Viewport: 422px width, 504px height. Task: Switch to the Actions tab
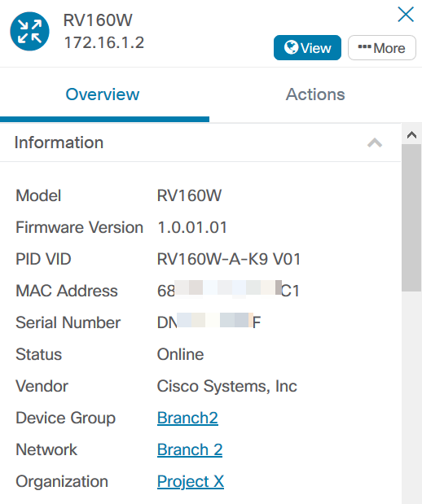[315, 94]
